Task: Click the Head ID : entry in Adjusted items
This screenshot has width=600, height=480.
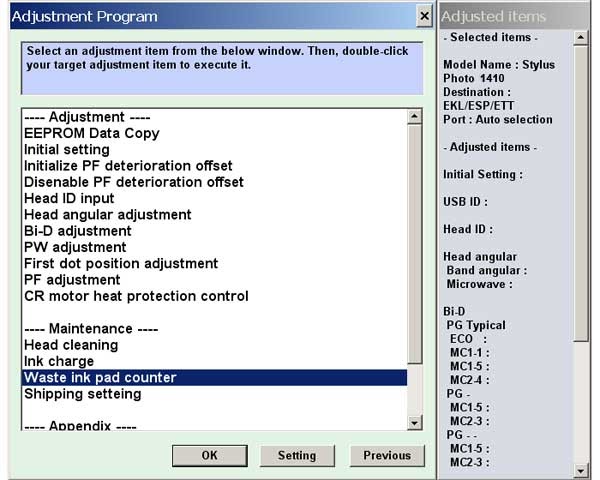Action: (468, 229)
